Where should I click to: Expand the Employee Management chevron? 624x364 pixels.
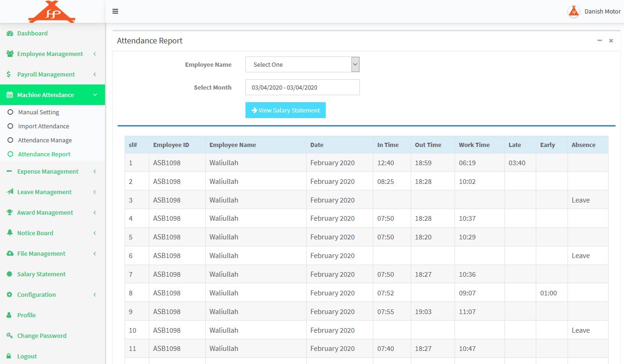[95, 54]
